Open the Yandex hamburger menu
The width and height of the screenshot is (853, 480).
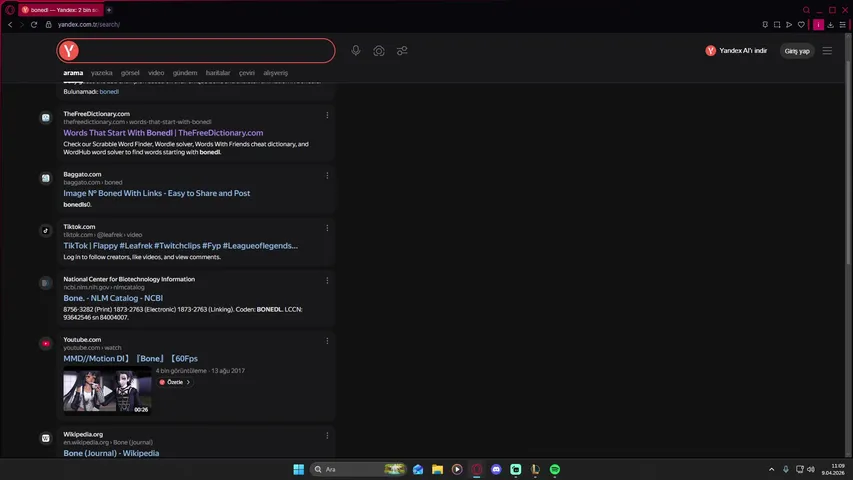(x=827, y=51)
